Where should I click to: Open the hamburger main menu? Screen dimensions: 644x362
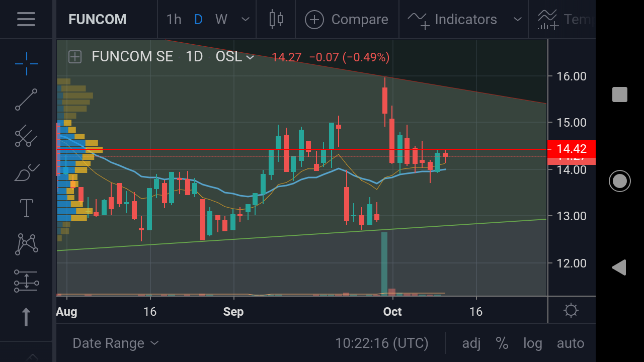point(26,19)
